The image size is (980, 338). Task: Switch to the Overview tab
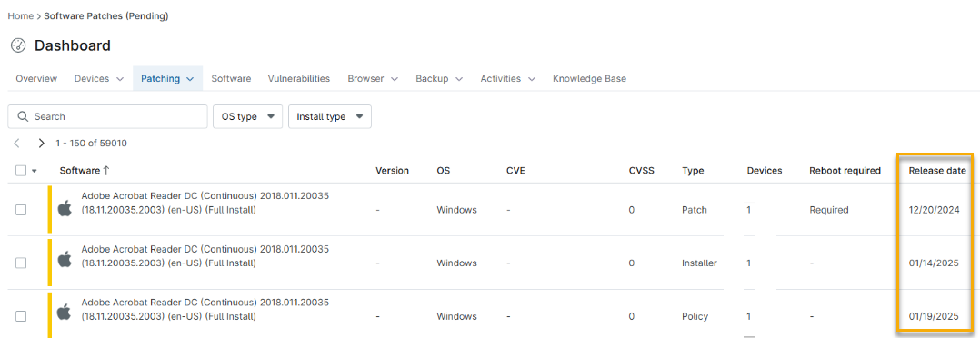[36, 79]
